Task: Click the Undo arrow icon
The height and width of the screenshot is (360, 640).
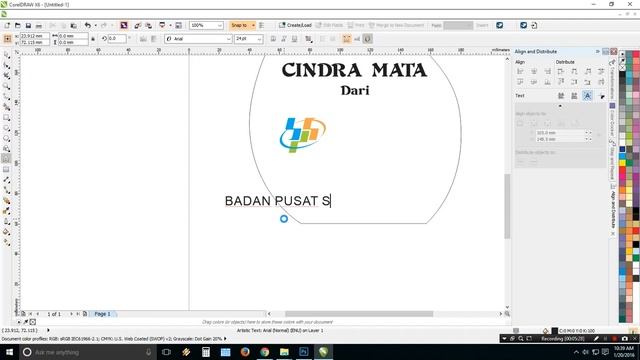Action: (x=87, y=25)
